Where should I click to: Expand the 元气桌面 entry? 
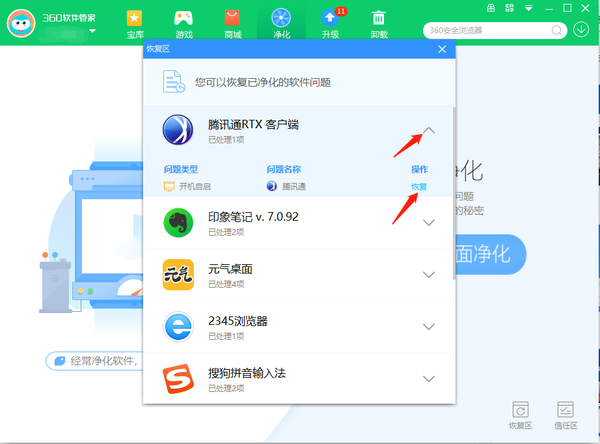pyautogui.click(x=429, y=275)
